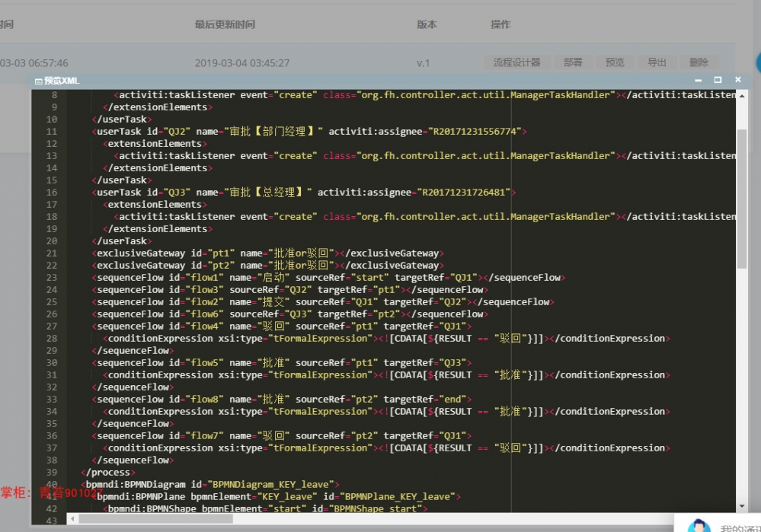Click the 导出 (Export) button
Image resolution: width=761 pixels, height=532 pixels.
tap(656, 62)
